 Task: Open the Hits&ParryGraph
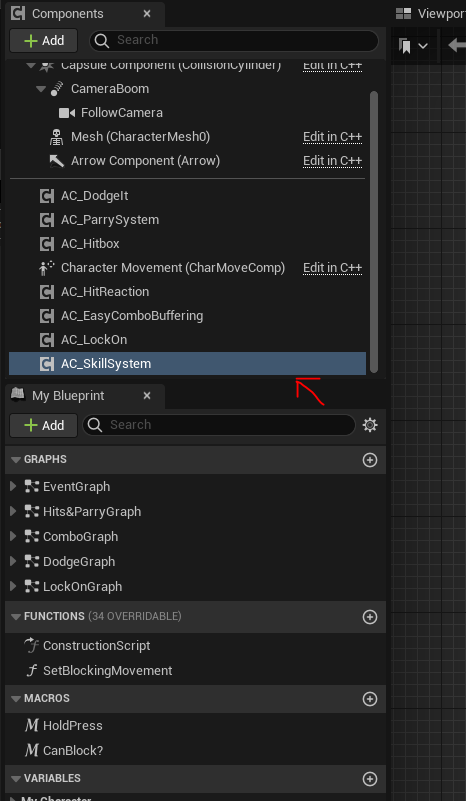pyautogui.click(x=92, y=511)
